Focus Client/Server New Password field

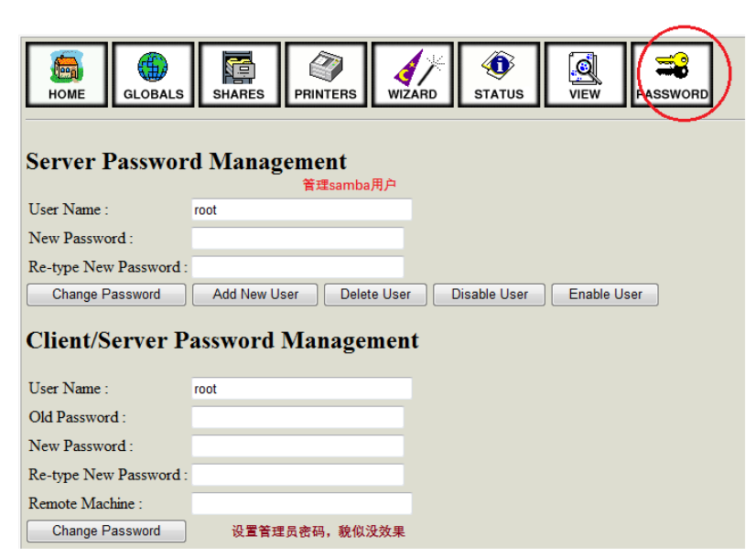click(x=297, y=446)
